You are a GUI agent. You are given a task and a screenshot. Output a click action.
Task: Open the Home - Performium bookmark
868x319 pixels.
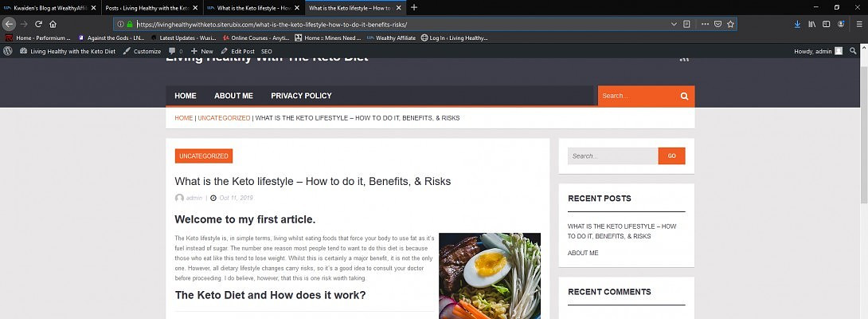click(x=37, y=37)
